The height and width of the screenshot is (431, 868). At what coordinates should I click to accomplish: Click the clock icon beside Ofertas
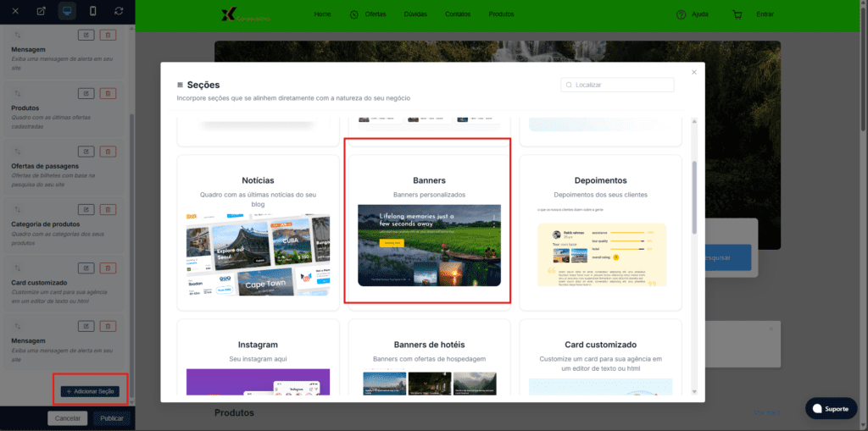[354, 14]
